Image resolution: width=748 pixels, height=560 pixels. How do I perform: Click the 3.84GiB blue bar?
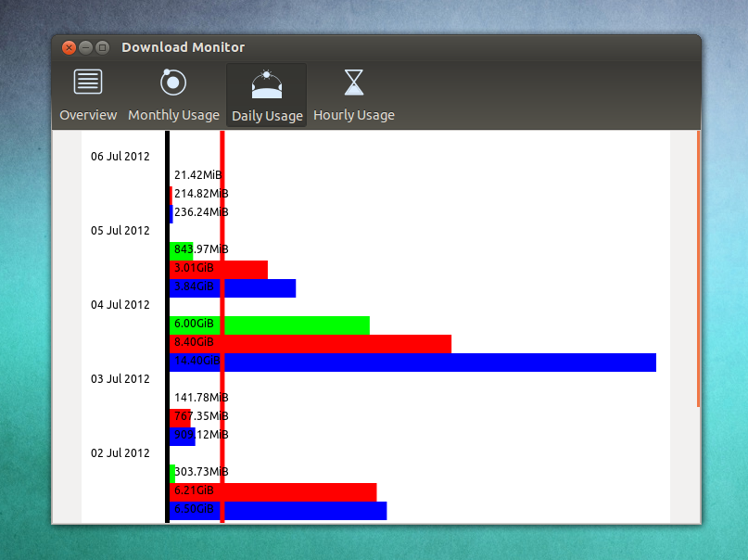[x=233, y=288]
